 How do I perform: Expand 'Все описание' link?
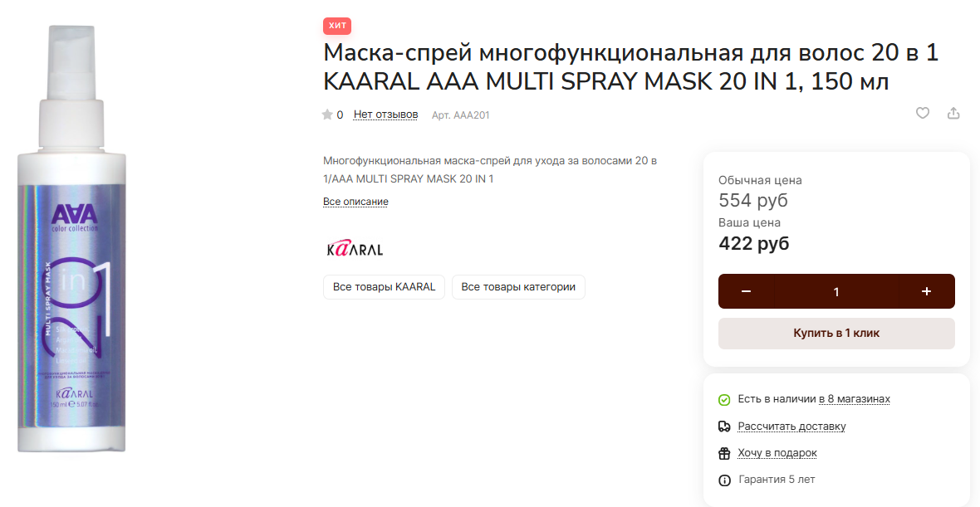(x=355, y=202)
